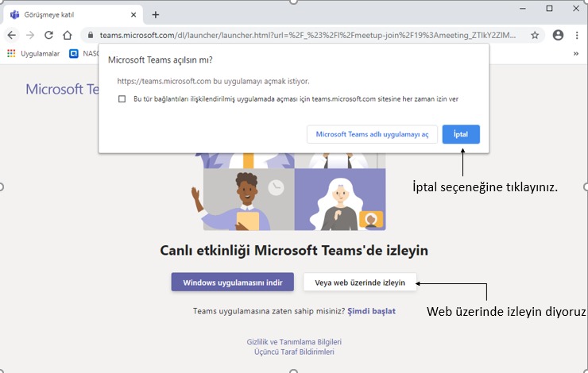588x373 pixels.
Task: Open the Chrome three-dot menu
Action: click(577, 35)
